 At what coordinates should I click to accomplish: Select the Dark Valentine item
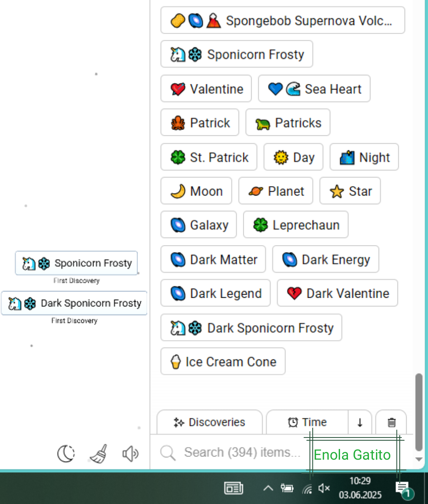[337, 293]
